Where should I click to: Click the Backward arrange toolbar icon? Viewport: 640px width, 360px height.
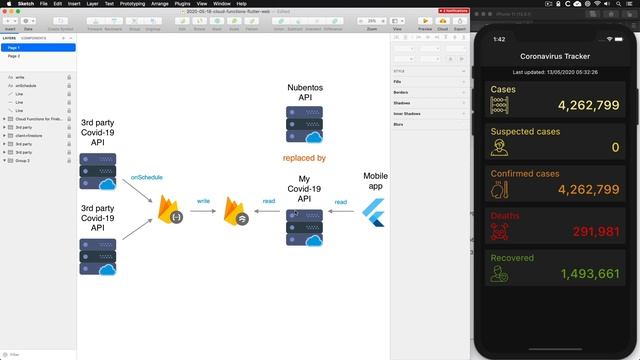[x=114, y=21]
